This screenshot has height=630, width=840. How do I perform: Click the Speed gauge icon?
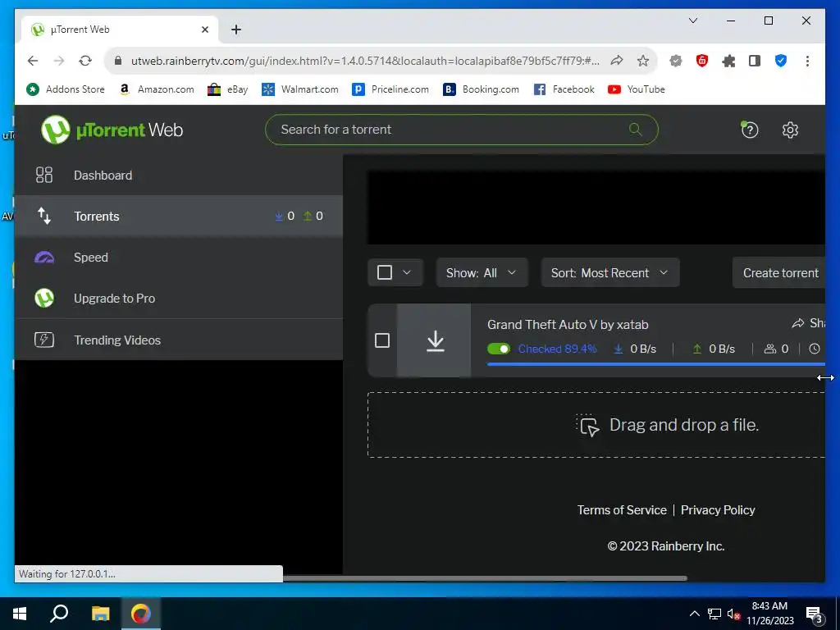pyautogui.click(x=44, y=258)
